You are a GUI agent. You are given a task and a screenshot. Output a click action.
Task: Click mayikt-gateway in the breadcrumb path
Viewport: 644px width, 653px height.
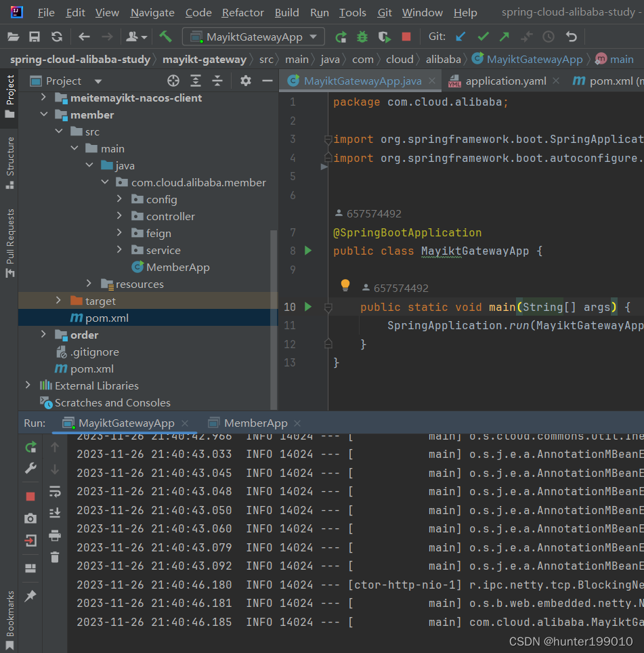tap(205, 60)
